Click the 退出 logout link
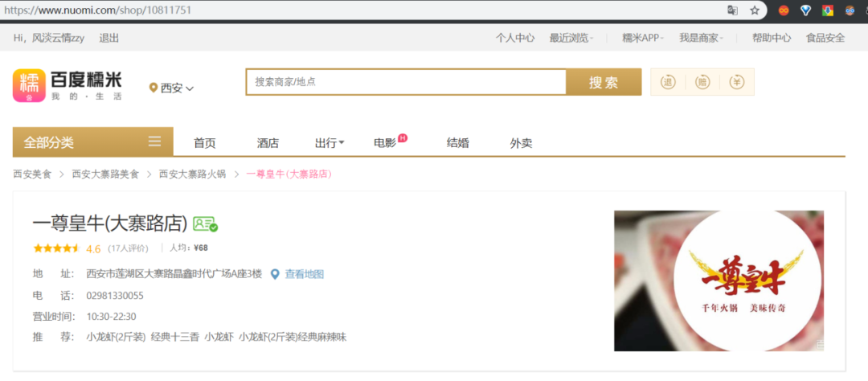This screenshot has height=381, width=868. coord(109,39)
